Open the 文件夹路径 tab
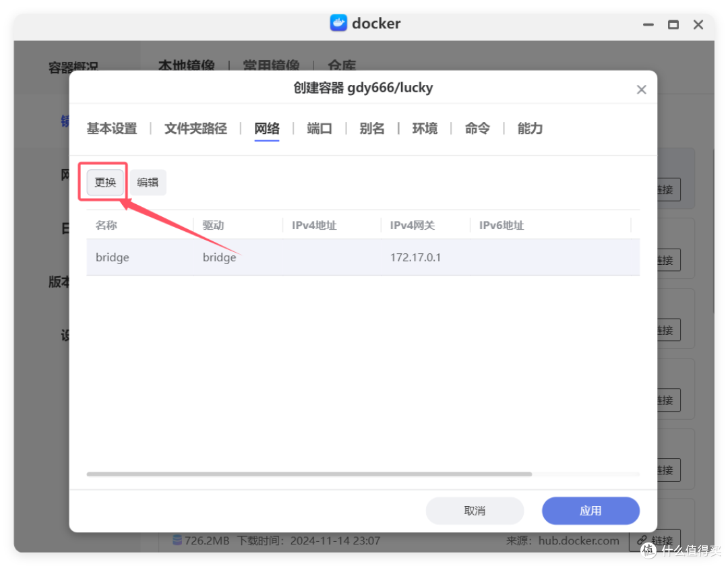 coord(195,129)
